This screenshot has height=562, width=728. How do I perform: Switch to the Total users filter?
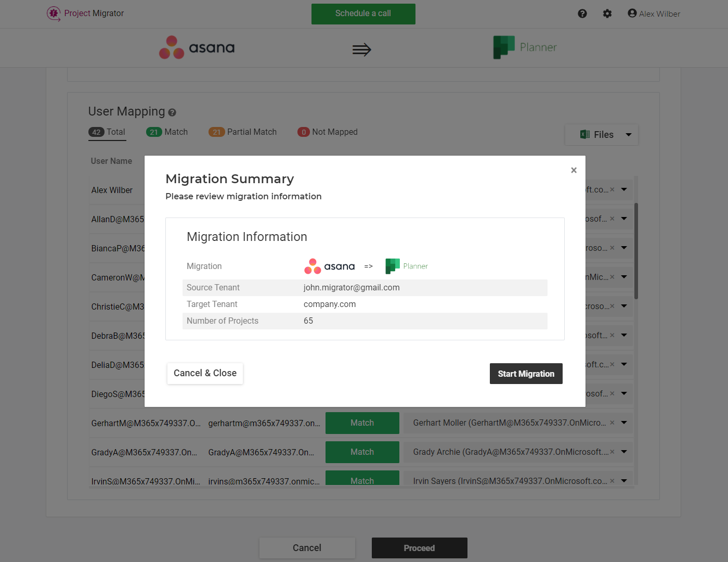pyautogui.click(x=107, y=132)
